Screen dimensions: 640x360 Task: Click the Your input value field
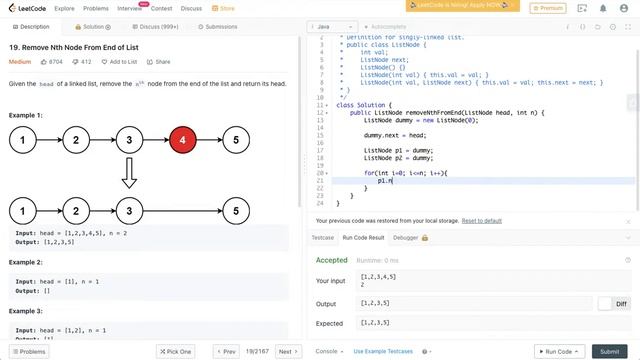[x=494, y=281]
